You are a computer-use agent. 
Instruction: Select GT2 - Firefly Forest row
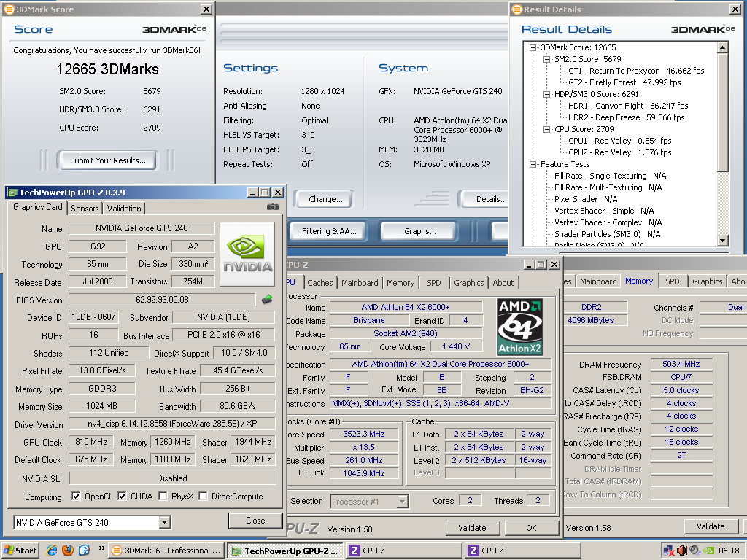(624, 82)
